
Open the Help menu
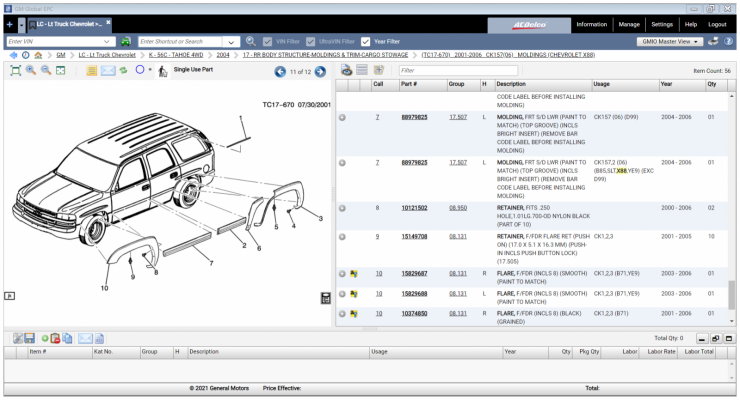pyautogui.click(x=691, y=25)
